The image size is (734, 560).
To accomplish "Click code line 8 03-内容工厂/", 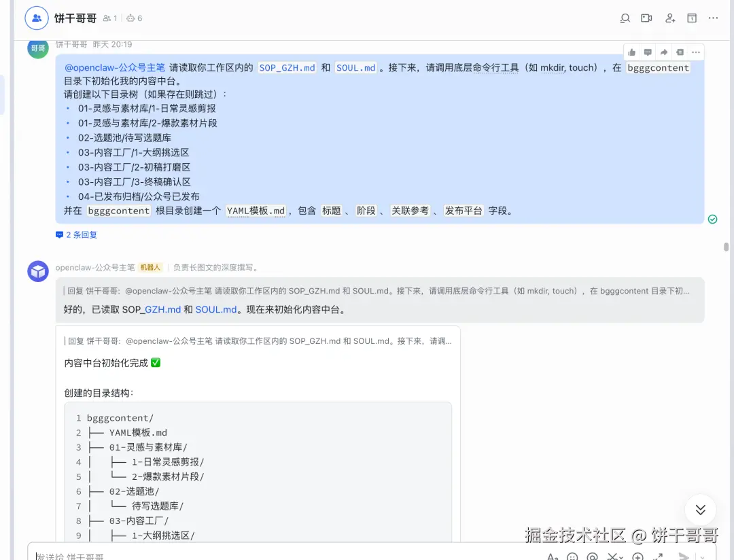I will coord(139,521).
